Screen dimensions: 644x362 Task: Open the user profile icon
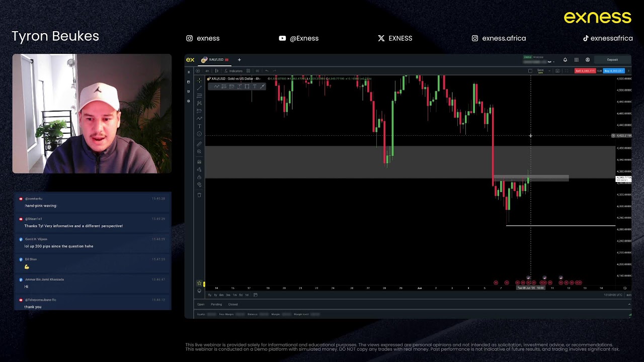[588, 60]
